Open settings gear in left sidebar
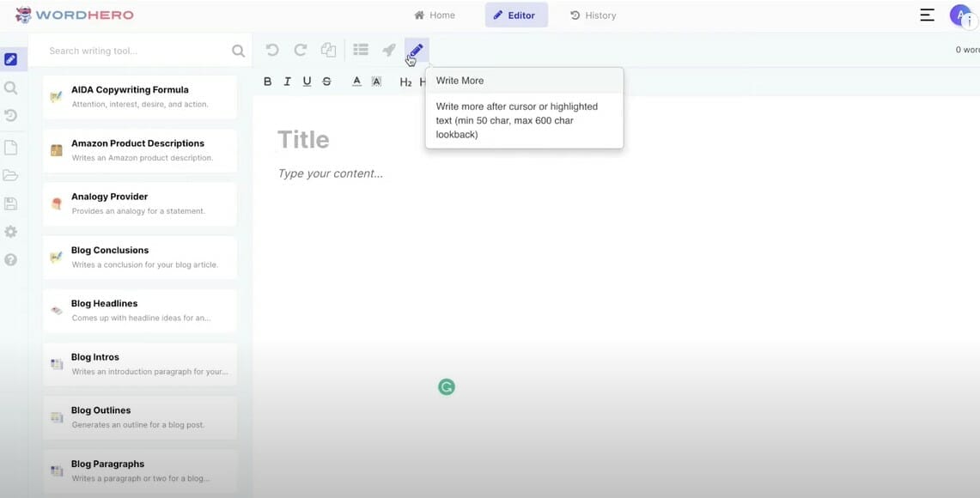The image size is (980, 498). coord(10,232)
